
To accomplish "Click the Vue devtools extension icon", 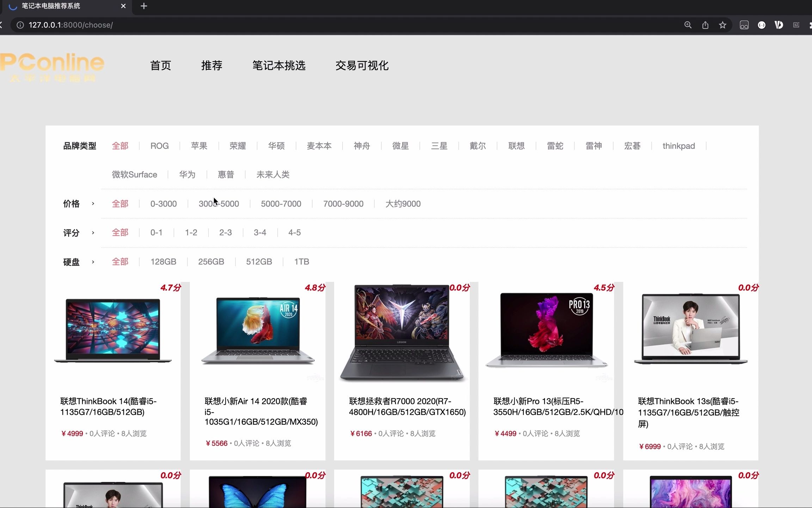I will [x=779, y=25].
